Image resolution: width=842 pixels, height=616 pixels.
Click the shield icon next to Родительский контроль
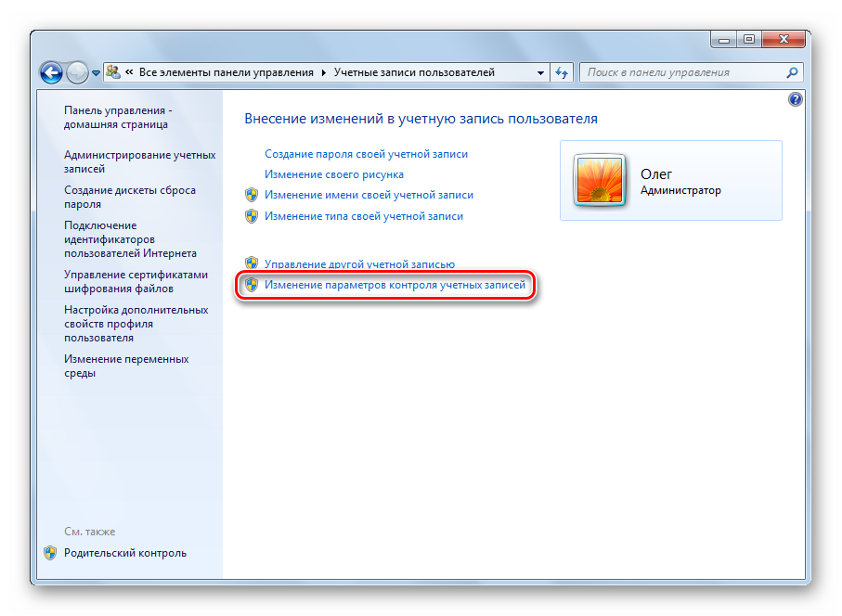click(x=50, y=553)
